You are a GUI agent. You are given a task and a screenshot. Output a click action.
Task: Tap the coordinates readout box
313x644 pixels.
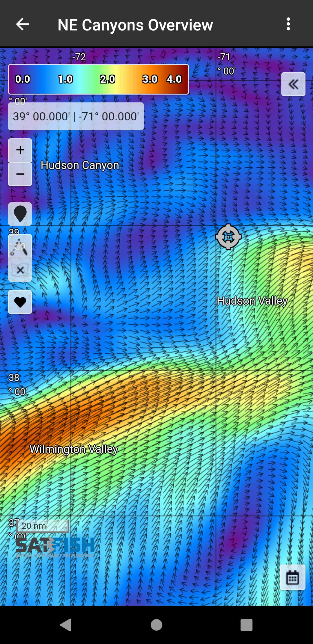76,116
